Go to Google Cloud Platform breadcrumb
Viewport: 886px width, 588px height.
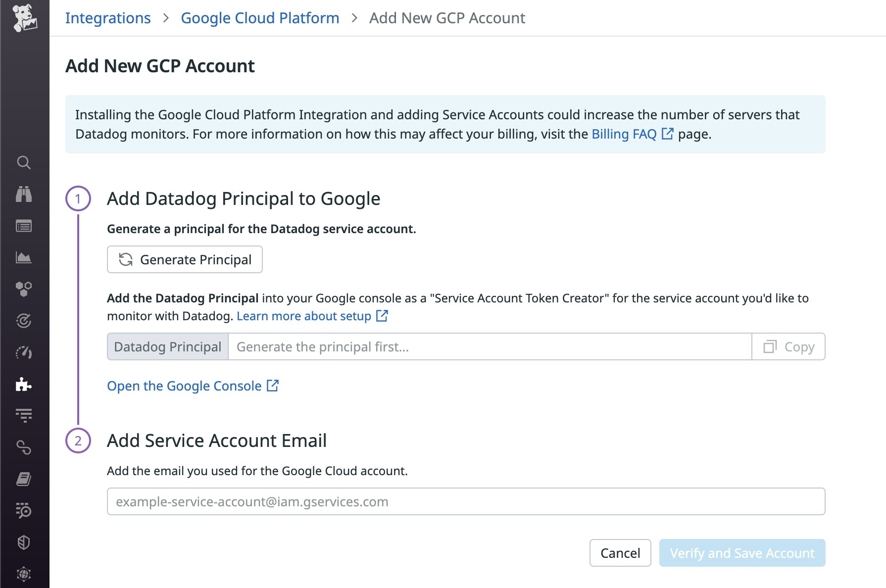coord(260,18)
